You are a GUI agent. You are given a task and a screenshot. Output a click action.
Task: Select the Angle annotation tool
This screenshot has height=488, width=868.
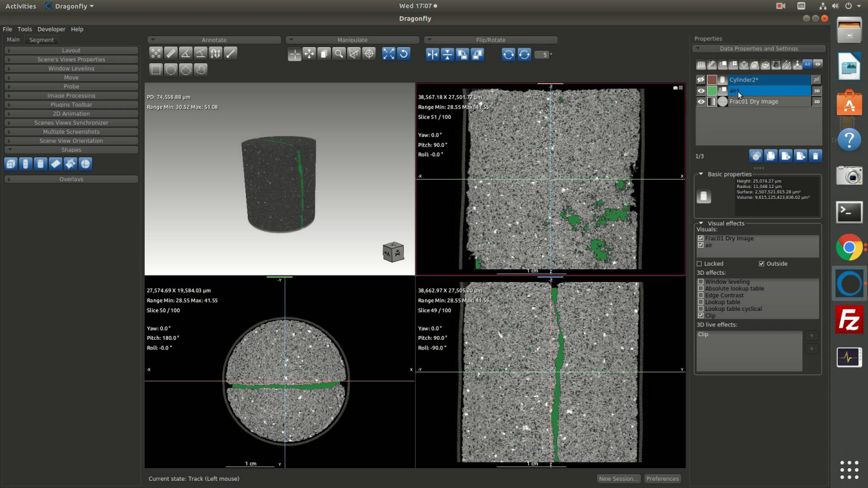coord(186,54)
